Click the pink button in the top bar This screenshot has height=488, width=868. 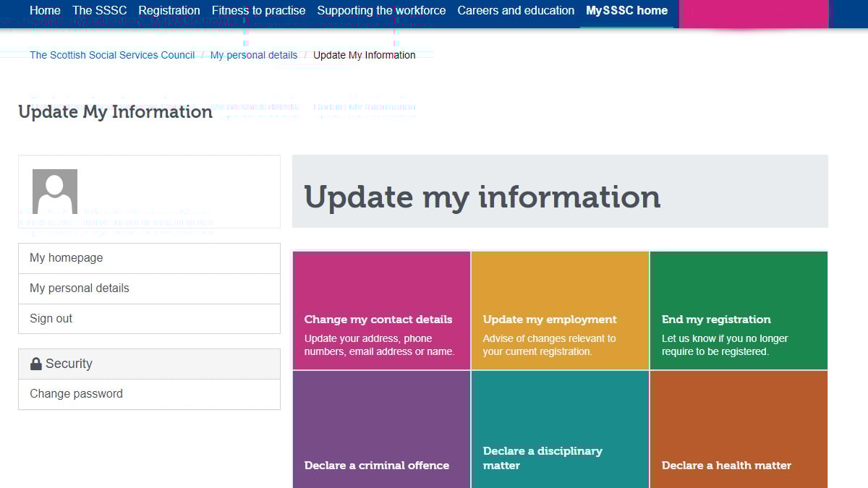pos(754,14)
